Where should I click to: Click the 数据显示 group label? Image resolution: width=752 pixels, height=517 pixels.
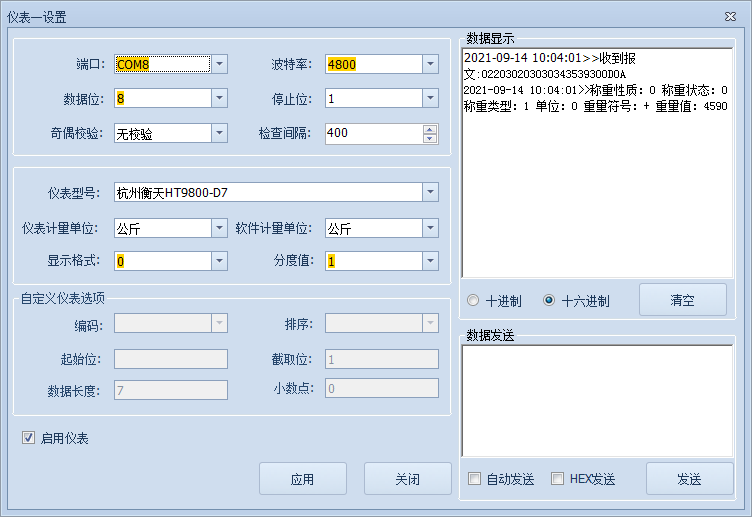[x=490, y=38]
